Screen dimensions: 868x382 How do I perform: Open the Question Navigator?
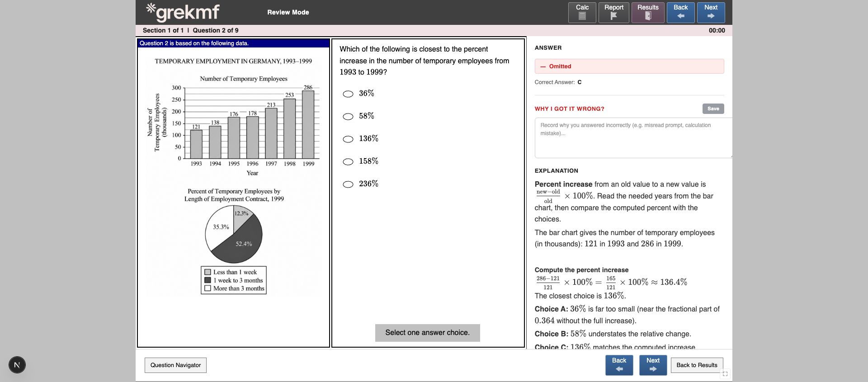pyautogui.click(x=175, y=365)
